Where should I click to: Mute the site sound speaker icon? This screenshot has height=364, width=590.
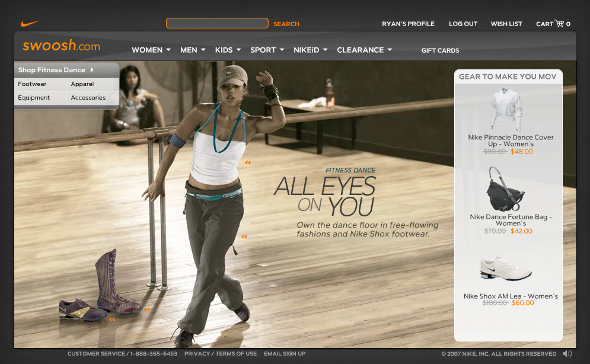(567, 353)
